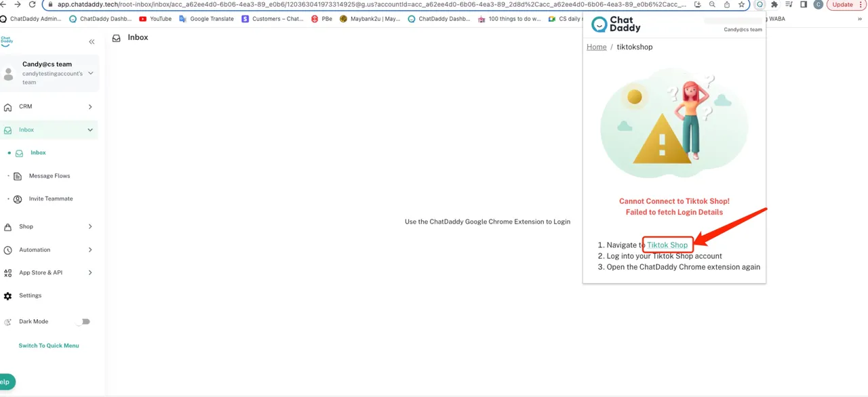The width and height of the screenshot is (868, 397).
Task: Expand the CRM menu chevron
Action: coord(90,107)
